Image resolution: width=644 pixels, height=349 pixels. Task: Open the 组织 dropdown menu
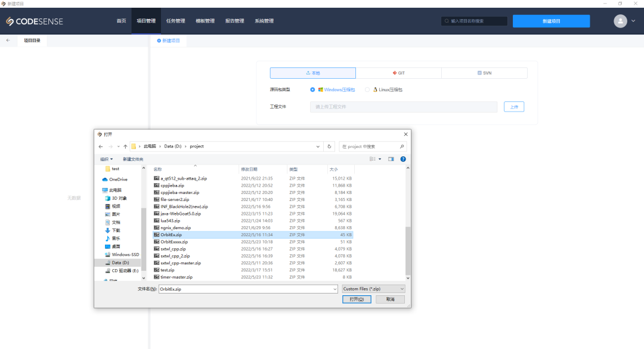(x=106, y=159)
